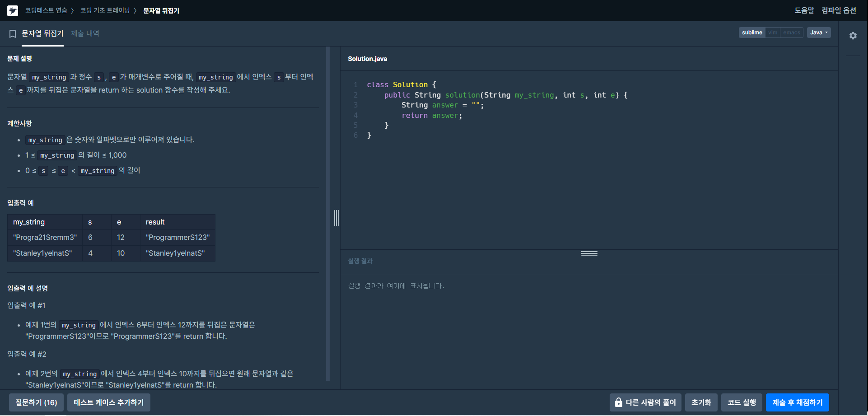The width and height of the screenshot is (868, 416).
Task: Click the first-row cell "Stanley1yelnatS" in my_string column
Action: [x=45, y=253]
